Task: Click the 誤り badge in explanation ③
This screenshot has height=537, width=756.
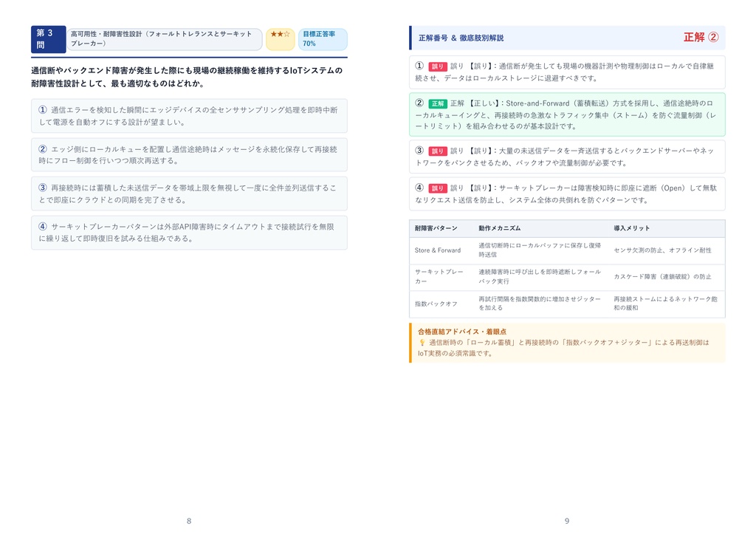Action: coord(438,151)
